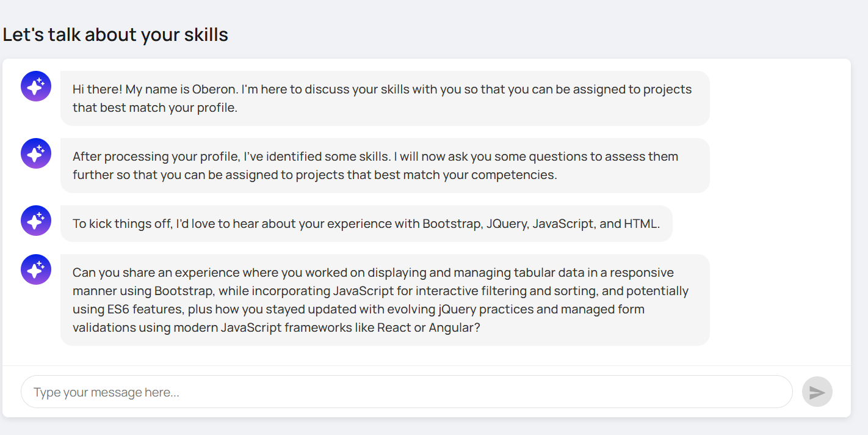
Task: Click the word "React" in the final message
Action: click(394, 327)
